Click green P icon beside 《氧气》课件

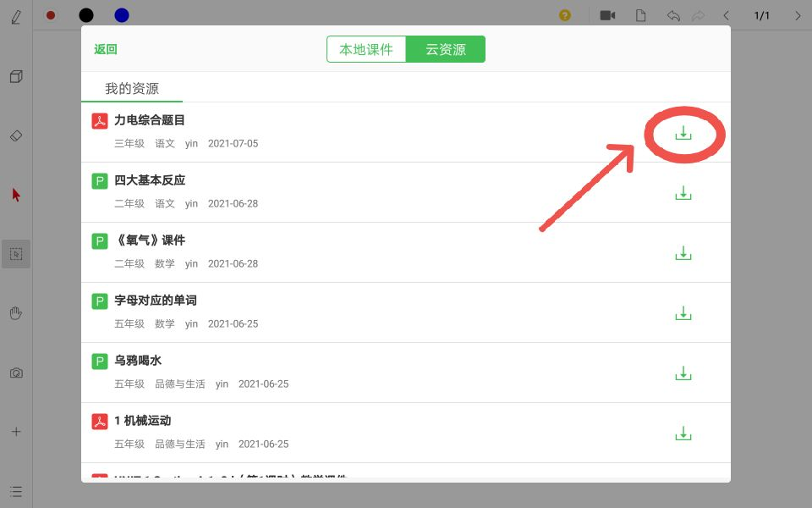tap(100, 241)
